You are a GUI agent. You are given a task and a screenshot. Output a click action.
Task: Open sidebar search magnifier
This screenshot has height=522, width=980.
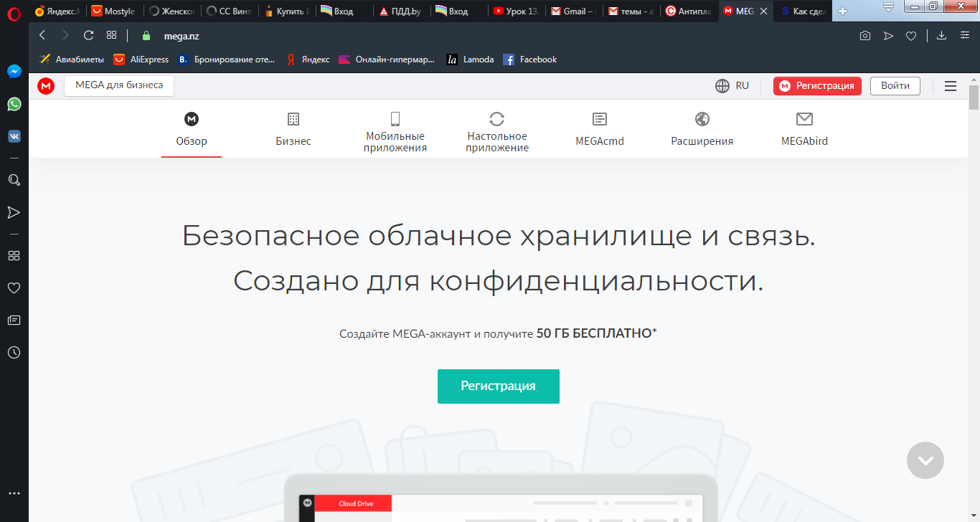pyautogui.click(x=14, y=179)
